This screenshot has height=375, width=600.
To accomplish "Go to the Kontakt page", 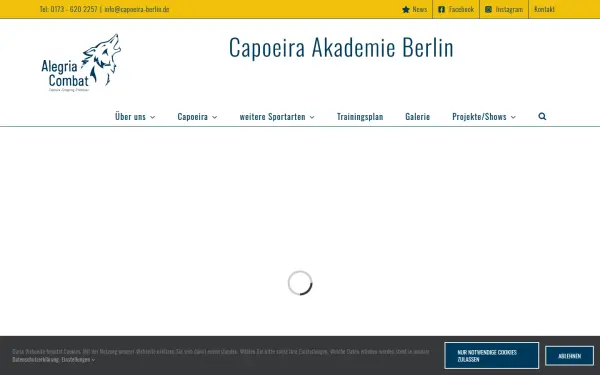I will tap(544, 9).
